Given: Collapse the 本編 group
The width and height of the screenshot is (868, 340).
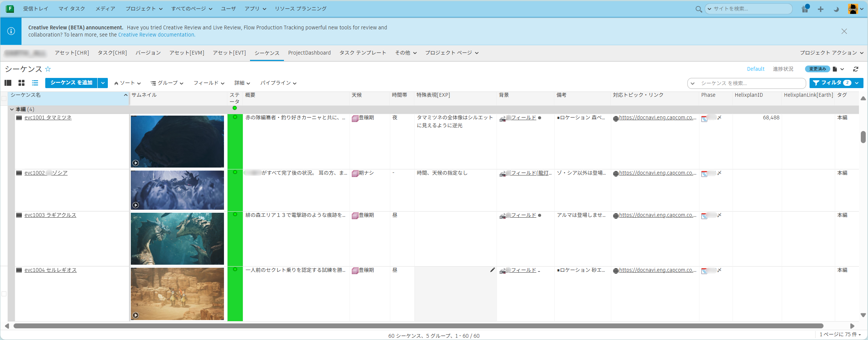Looking at the screenshot, I should click(x=12, y=109).
